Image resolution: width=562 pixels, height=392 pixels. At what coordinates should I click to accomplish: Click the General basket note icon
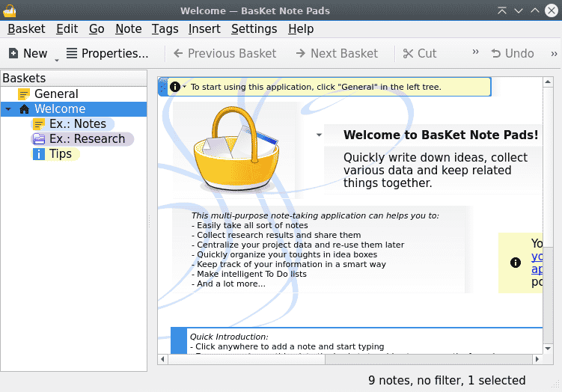point(24,94)
